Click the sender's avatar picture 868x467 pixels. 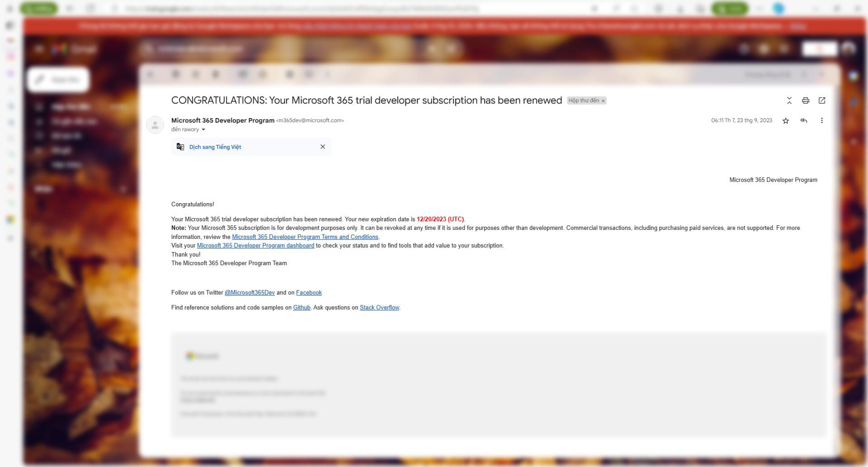pyautogui.click(x=155, y=125)
